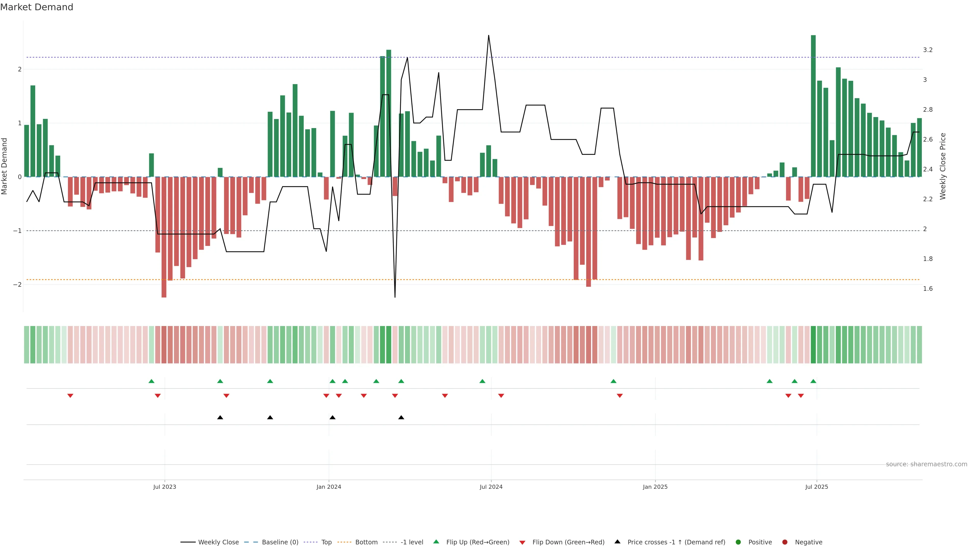
Task: Click the red Flip Down legend triangle
Action: 522,542
